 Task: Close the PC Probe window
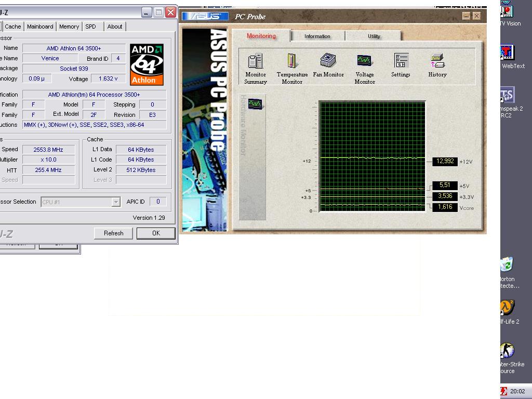pos(476,16)
